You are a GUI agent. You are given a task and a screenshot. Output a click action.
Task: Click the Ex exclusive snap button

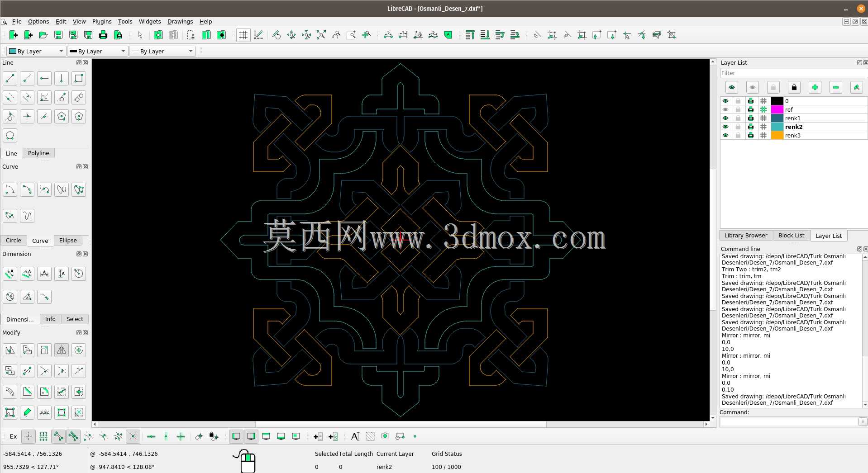[14, 436]
